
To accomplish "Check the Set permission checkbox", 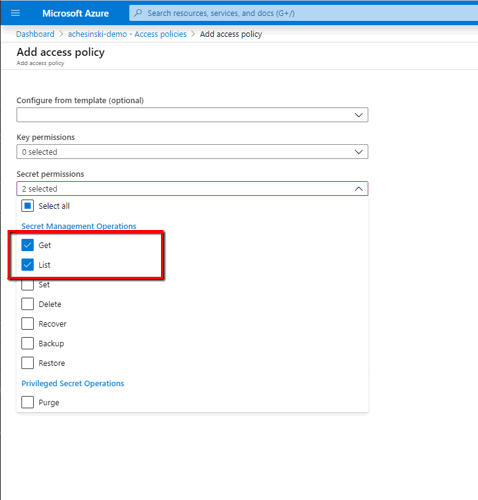I will 27,284.
